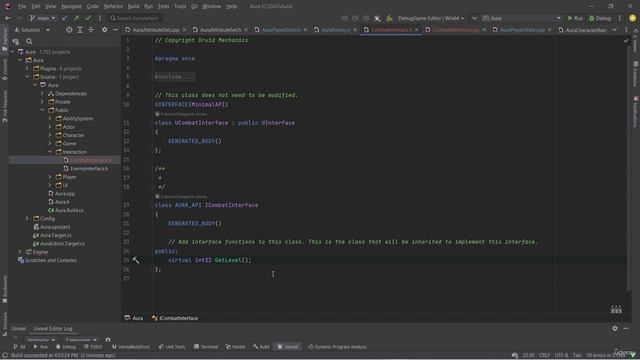Click the CRLF line ending status entry
This screenshot has width=640, height=360.
point(544,355)
